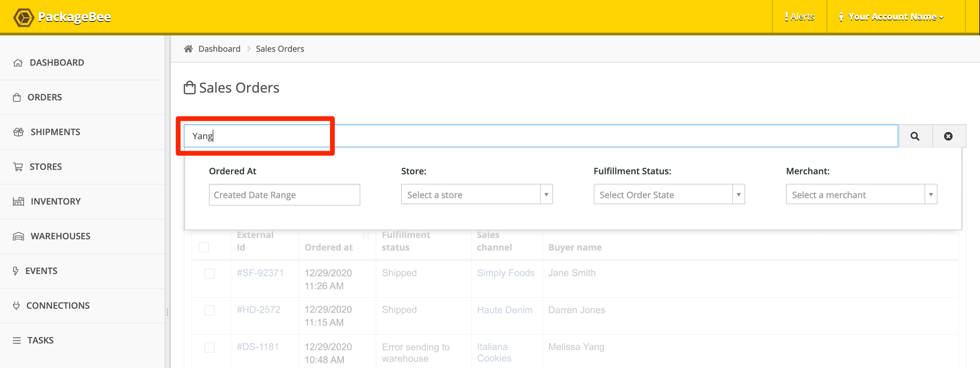The width and height of the screenshot is (980, 368).
Task: Click the External Id column header
Action: click(255, 241)
